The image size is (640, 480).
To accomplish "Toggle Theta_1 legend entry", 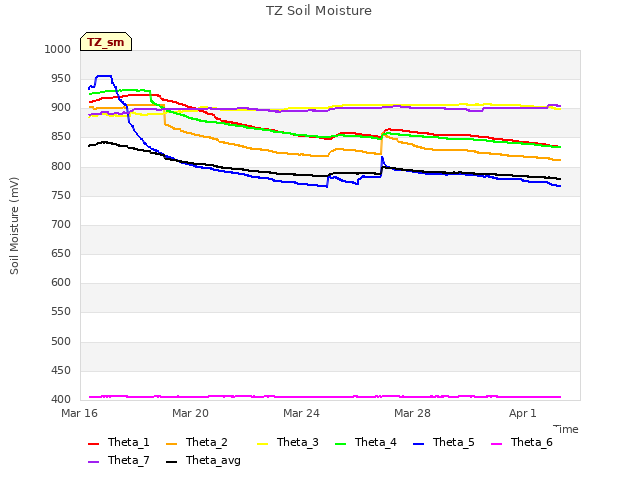I will click(119, 442).
